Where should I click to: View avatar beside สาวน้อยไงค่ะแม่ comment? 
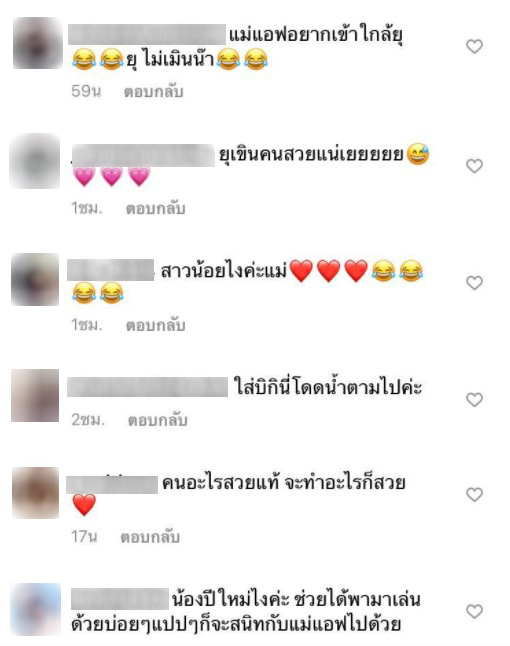pos(35,280)
